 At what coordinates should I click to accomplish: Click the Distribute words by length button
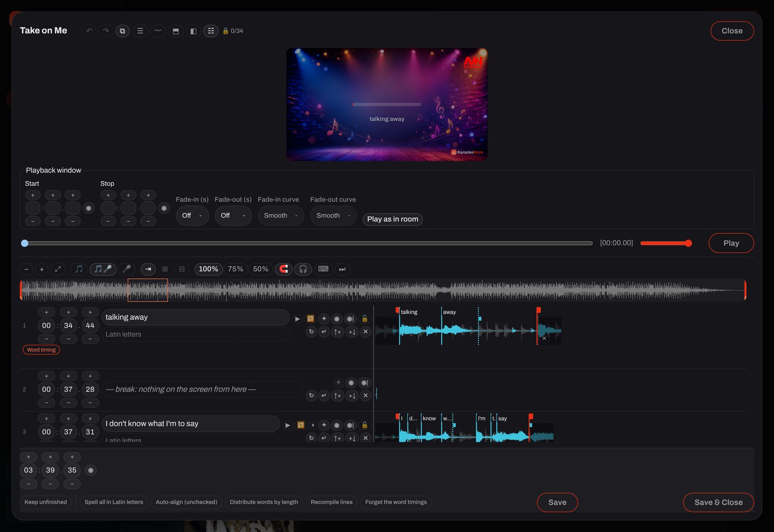tap(264, 502)
